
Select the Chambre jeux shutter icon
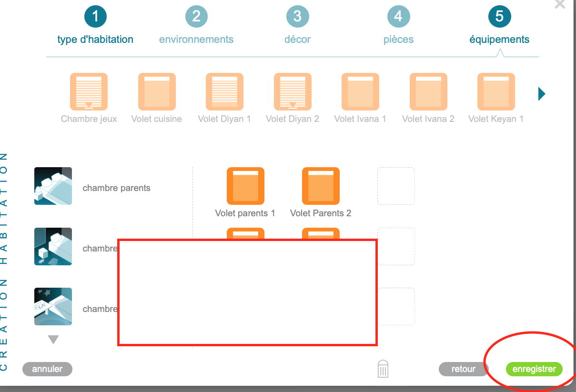coord(89,92)
